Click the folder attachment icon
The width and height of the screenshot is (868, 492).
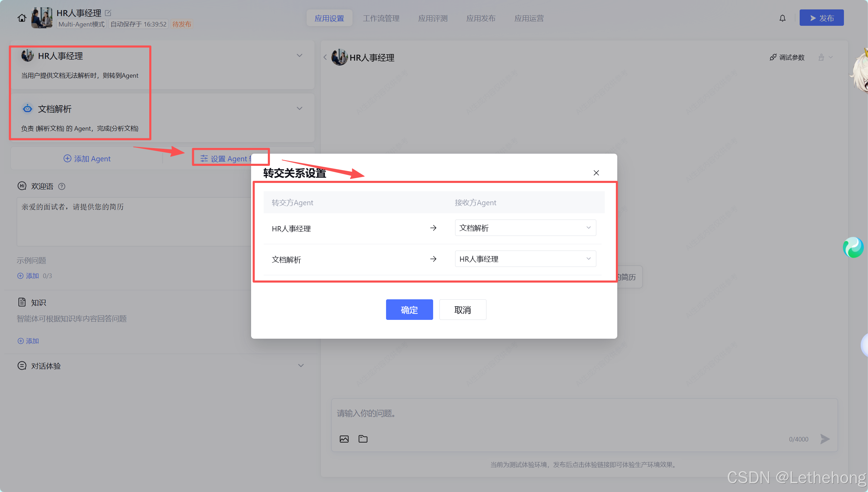point(363,439)
